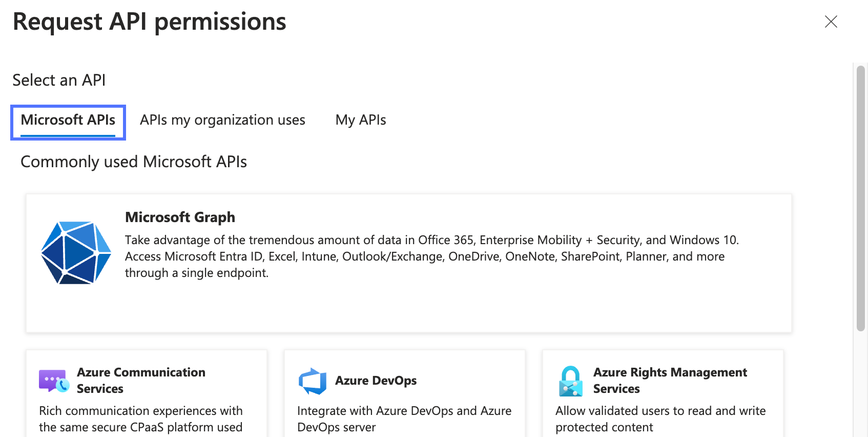Image resolution: width=868 pixels, height=437 pixels.
Task: Click the 'Select an API' heading
Action: pyautogui.click(x=59, y=81)
